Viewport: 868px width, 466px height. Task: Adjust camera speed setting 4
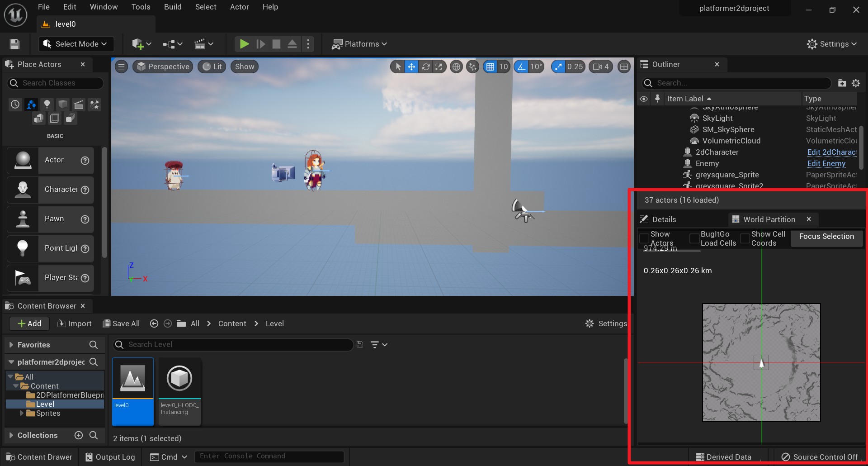pos(601,67)
